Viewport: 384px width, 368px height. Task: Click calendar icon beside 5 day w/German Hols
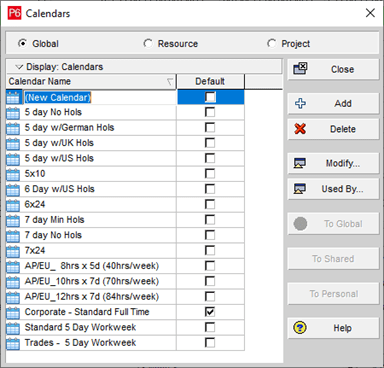(13, 128)
